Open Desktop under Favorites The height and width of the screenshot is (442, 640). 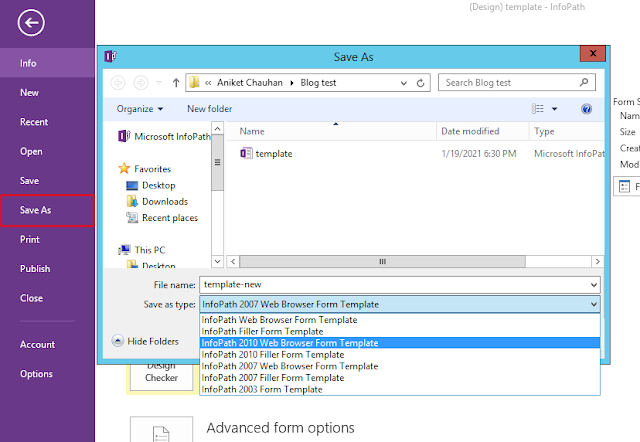coord(151,185)
